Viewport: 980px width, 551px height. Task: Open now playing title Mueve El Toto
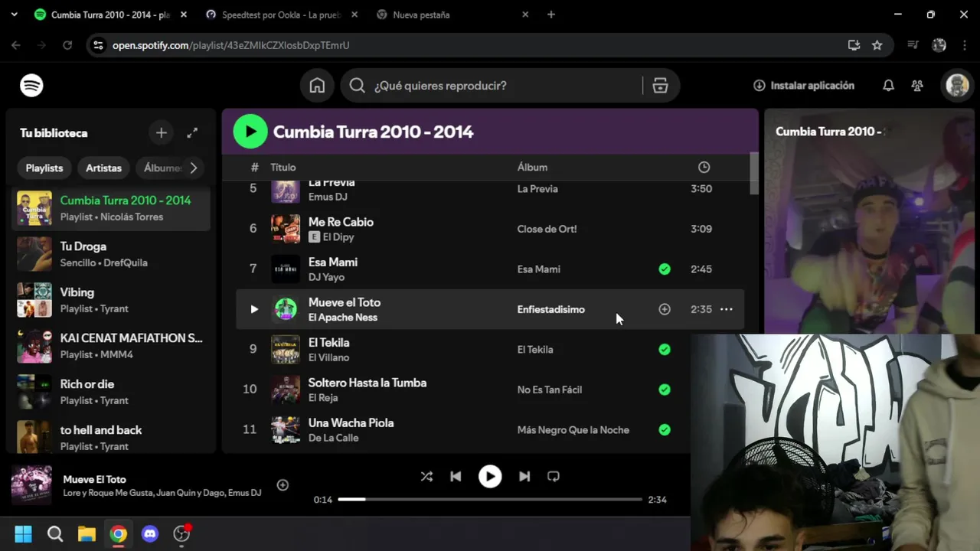(94, 479)
